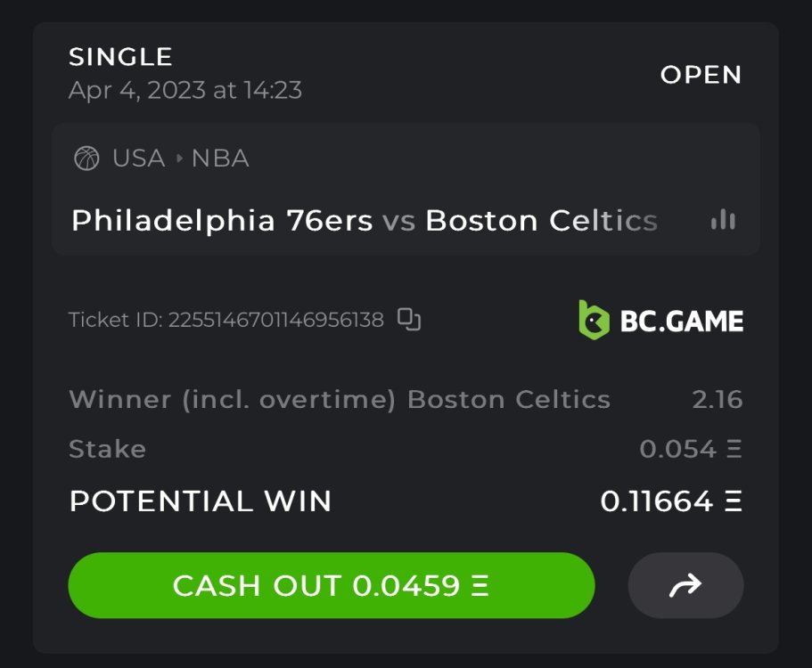Image resolution: width=812 pixels, height=668 pixels.
Task: Click the green BC.GAME logo mascot icon
Action: click(594, 320)
